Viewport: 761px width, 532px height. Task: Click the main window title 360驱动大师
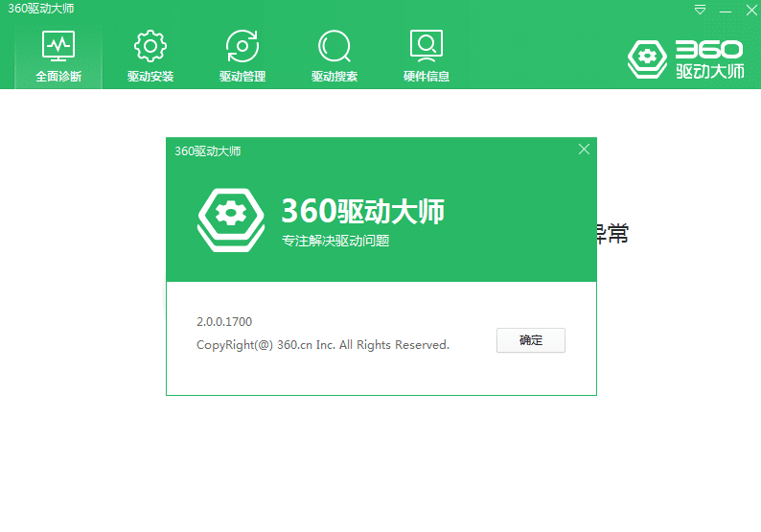[40, 9]
